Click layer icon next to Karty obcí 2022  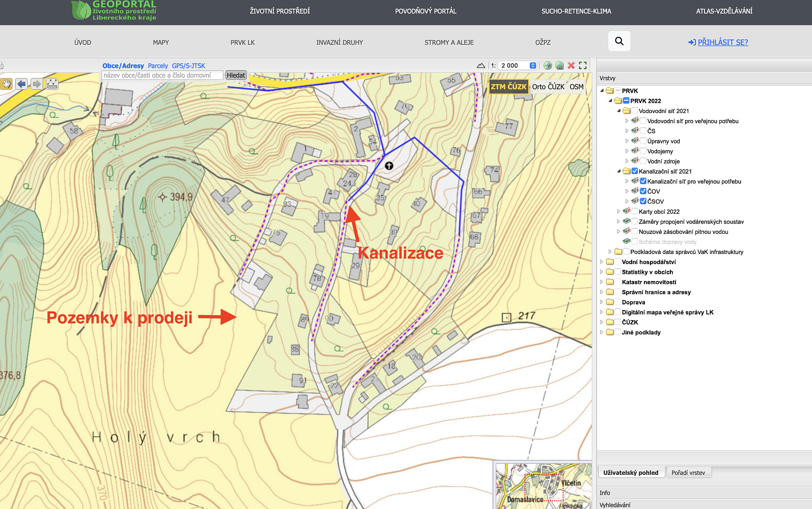[627, 211]
